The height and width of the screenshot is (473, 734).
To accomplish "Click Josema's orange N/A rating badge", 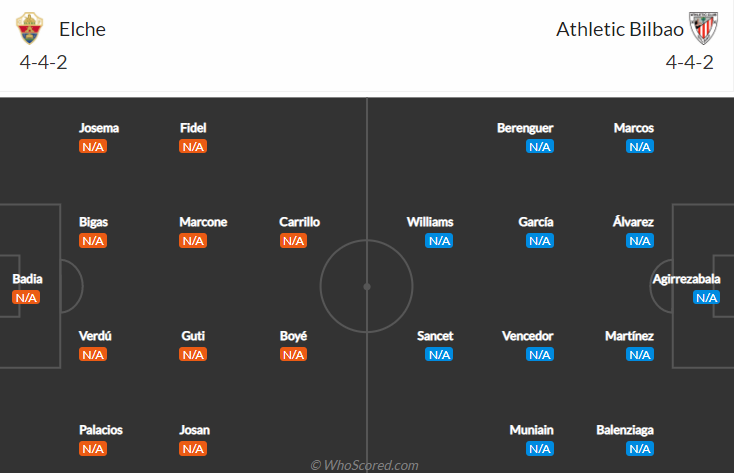I will [x=93, y=146].
